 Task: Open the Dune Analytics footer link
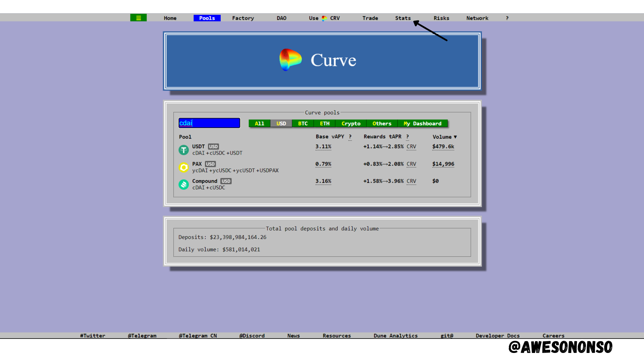pos(396,336)
